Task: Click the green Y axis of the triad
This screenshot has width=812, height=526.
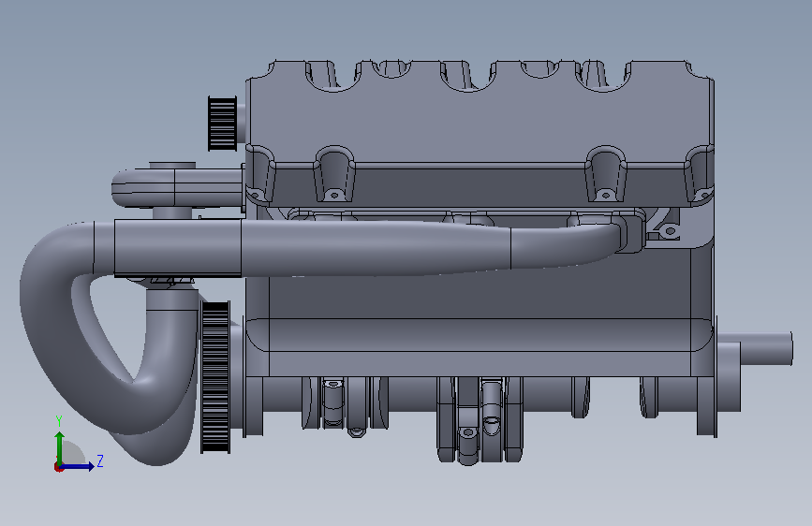Action: click(60, 446)
